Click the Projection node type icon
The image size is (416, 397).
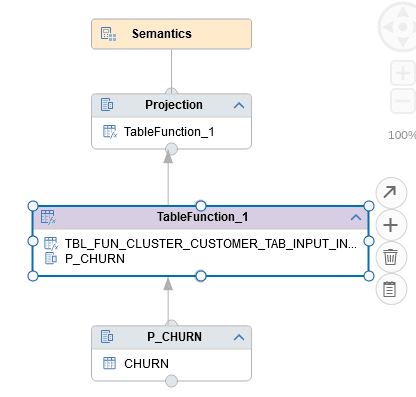(107, 105)
